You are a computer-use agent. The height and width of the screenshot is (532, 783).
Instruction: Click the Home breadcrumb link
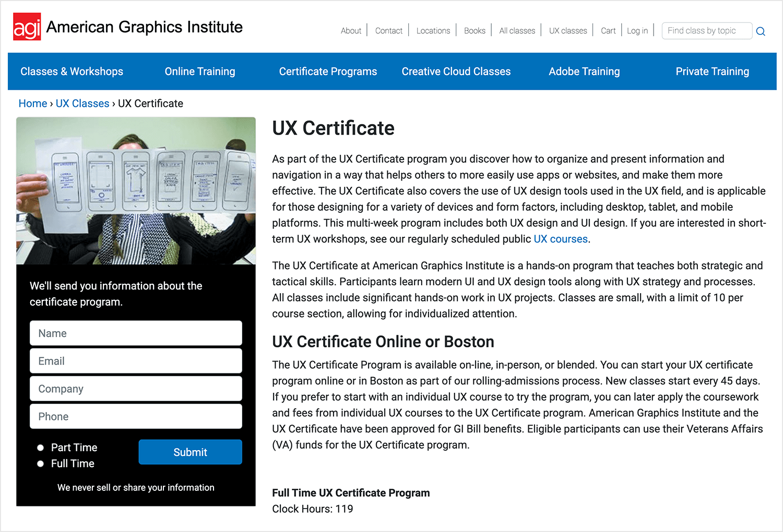point(33,103)
